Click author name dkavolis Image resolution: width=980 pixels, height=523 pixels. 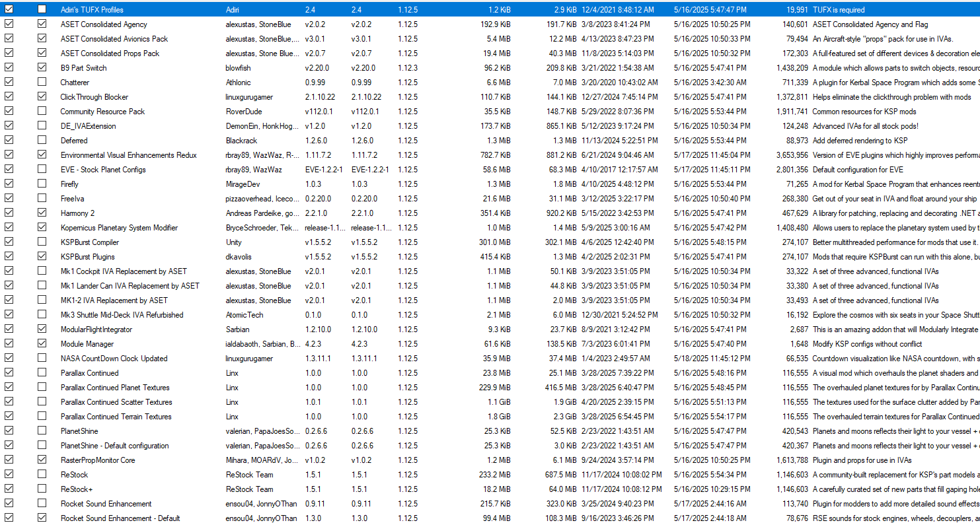(239, 257)
